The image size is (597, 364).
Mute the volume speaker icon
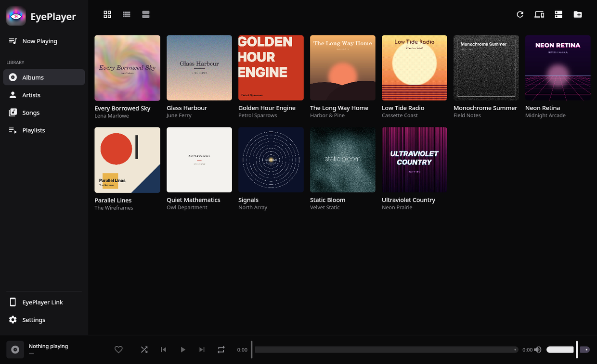tap(538, 350)
